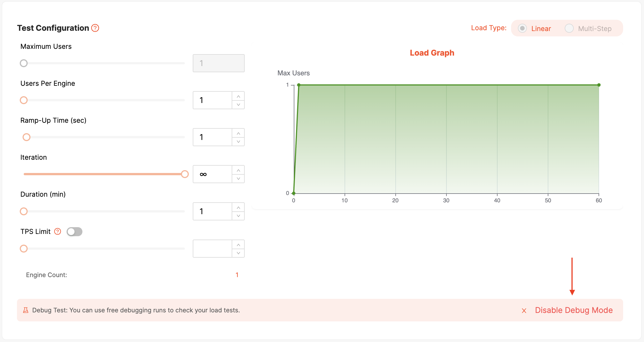This screenshot has height=342, width=644.
Task: Increase Users Per Engine with up arrow
Action: (x=238, y=97)
